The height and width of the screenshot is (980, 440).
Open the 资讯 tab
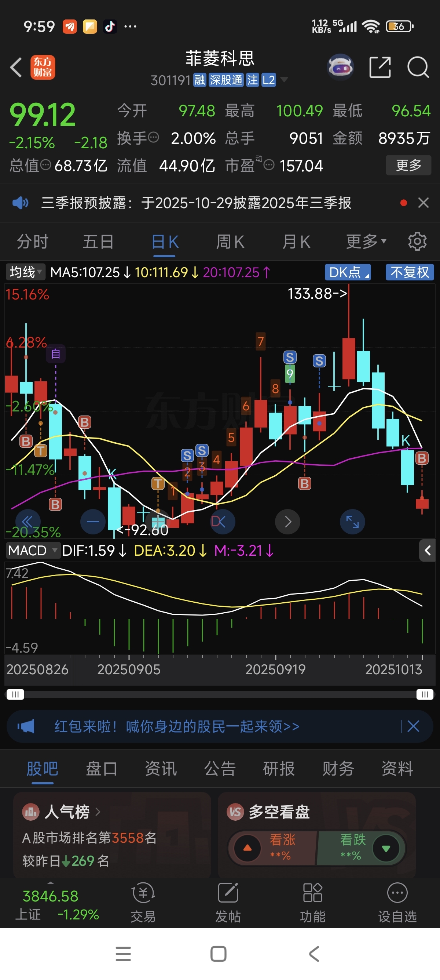click(x=161, y=769)
